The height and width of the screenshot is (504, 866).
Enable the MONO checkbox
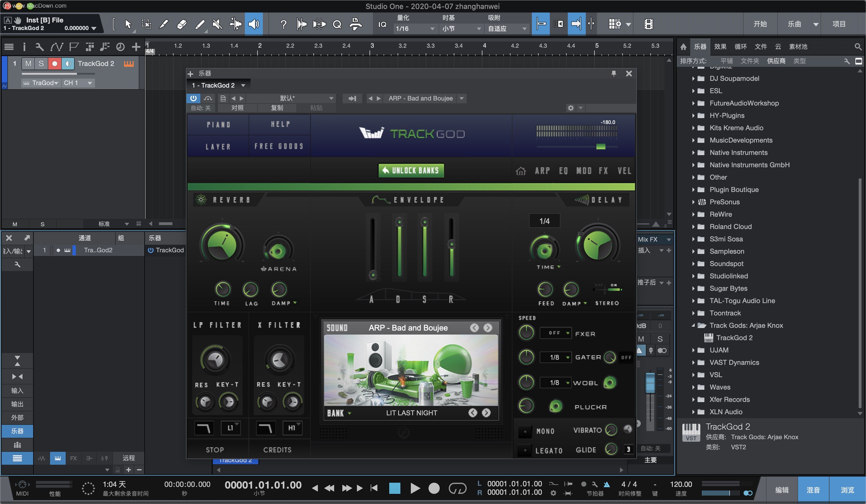525,431
